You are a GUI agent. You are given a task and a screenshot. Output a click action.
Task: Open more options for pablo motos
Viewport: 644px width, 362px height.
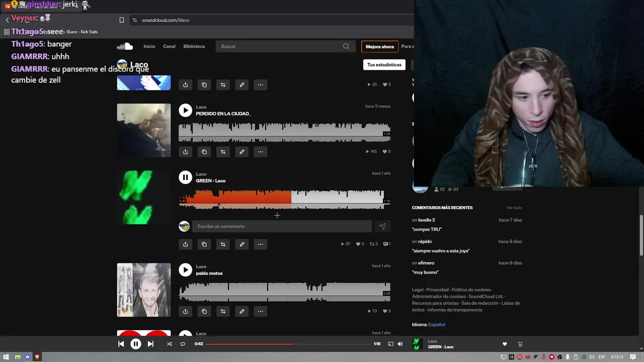[261, 311]
